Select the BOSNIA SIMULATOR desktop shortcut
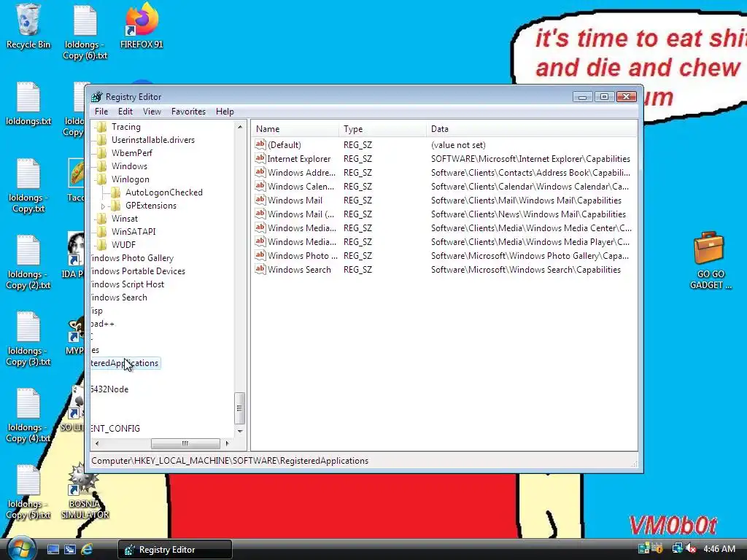The width and height of the screenshot is (747, 560). 85,491
